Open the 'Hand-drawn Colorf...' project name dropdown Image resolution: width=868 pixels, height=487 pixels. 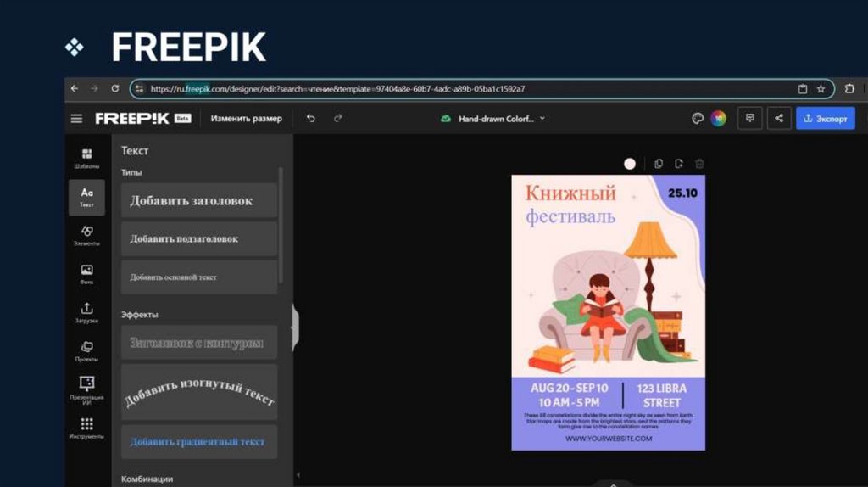tap(502, 119)
